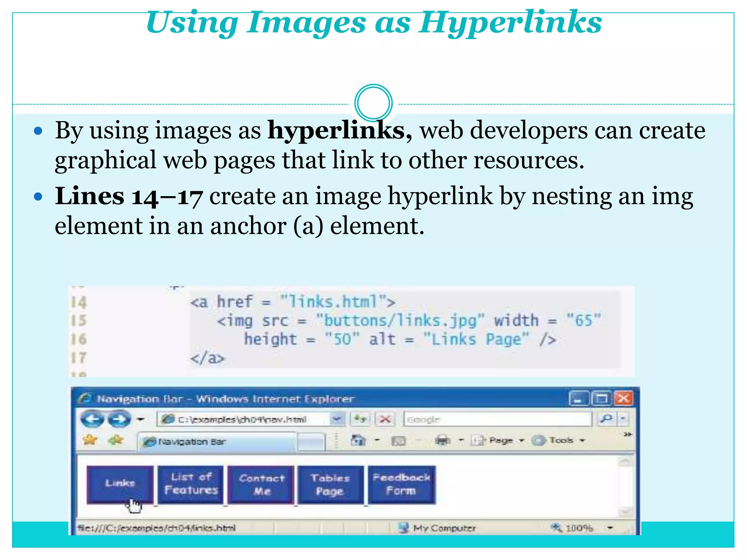Open the Page menu
The width and height of the screenshot is (747, 560).
tap(498, 440)
